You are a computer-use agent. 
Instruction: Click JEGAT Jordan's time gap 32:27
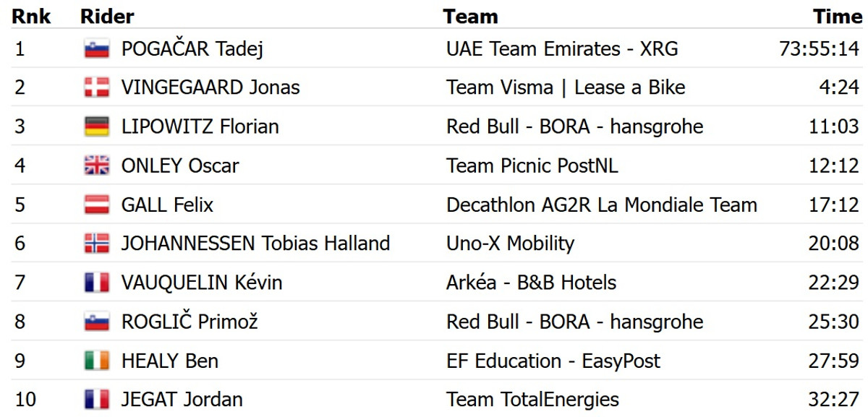(833, 400)
